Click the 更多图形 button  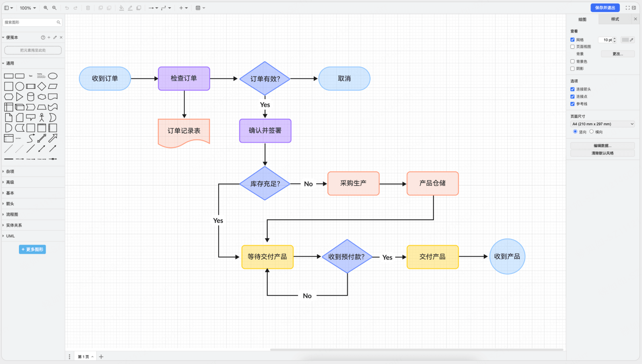[32, 250]
